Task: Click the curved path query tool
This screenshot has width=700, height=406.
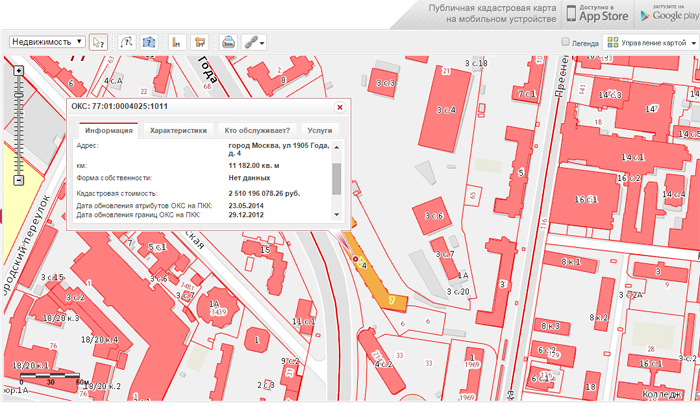Action: coord(126,42)
